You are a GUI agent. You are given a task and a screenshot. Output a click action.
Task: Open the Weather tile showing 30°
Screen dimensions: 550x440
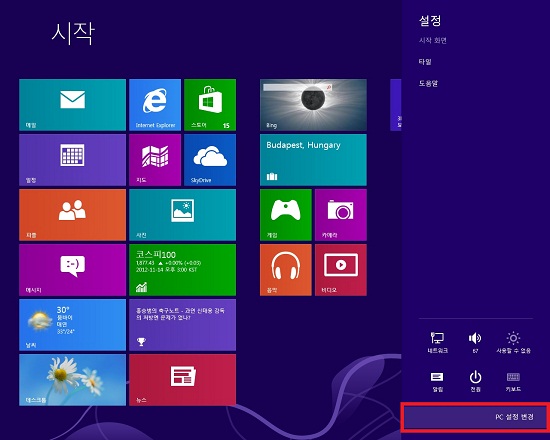pos(72,325)
